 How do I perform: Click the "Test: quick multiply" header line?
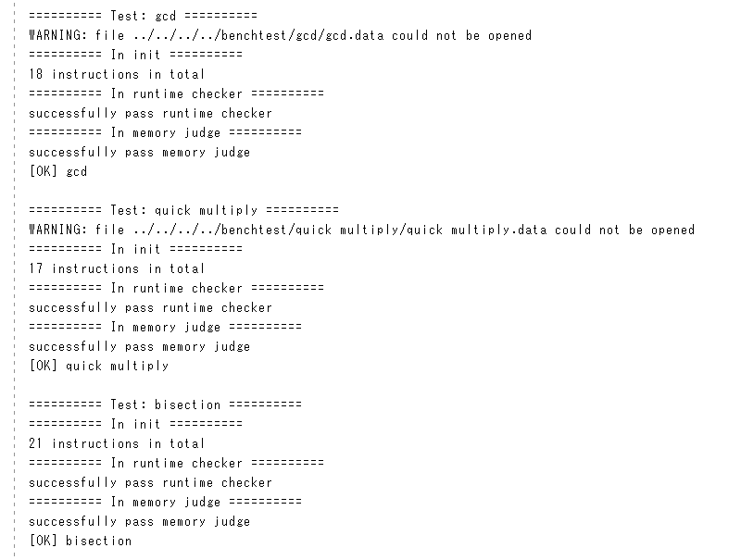tap(183, 210)
